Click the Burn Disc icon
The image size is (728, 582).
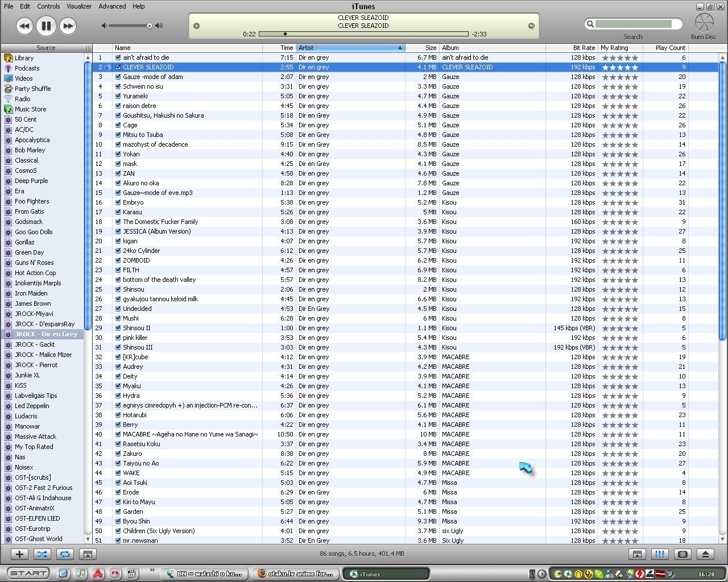tap(704, 23)
